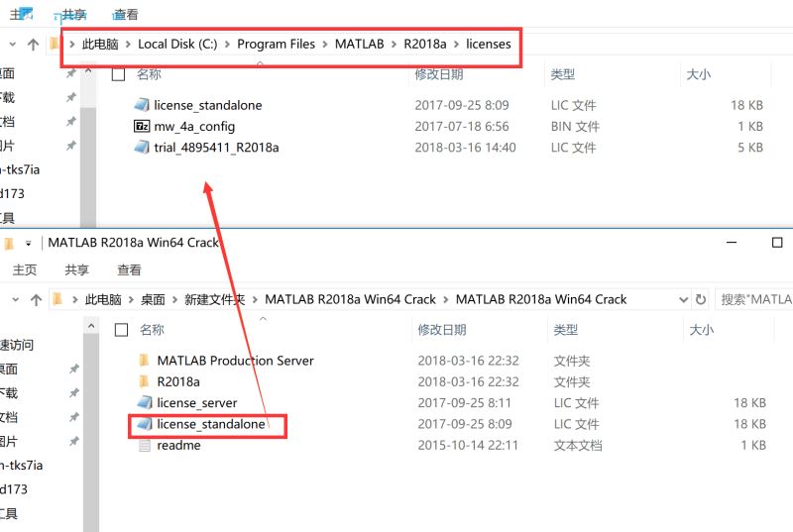Click the readme text document icon
The image size is (793, 532).
coord(145,445)
